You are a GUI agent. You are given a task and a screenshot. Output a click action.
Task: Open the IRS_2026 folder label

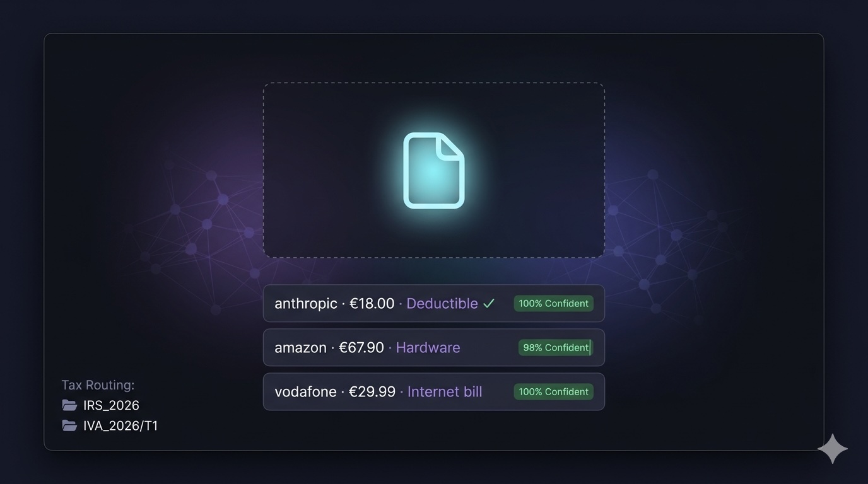coord(111,405)
